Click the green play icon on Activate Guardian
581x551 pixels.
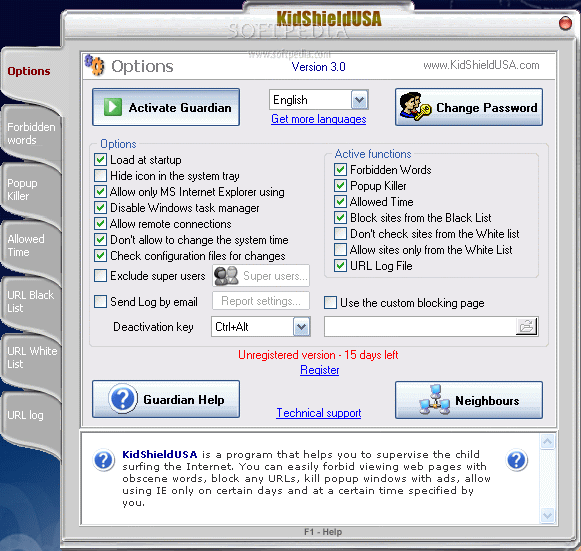tap(113, 107)
